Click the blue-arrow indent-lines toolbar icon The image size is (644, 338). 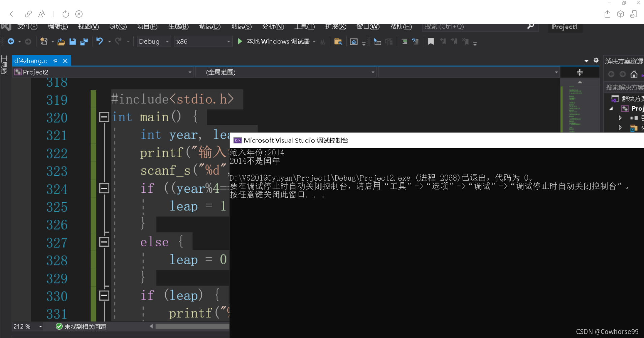coord(415,41)
